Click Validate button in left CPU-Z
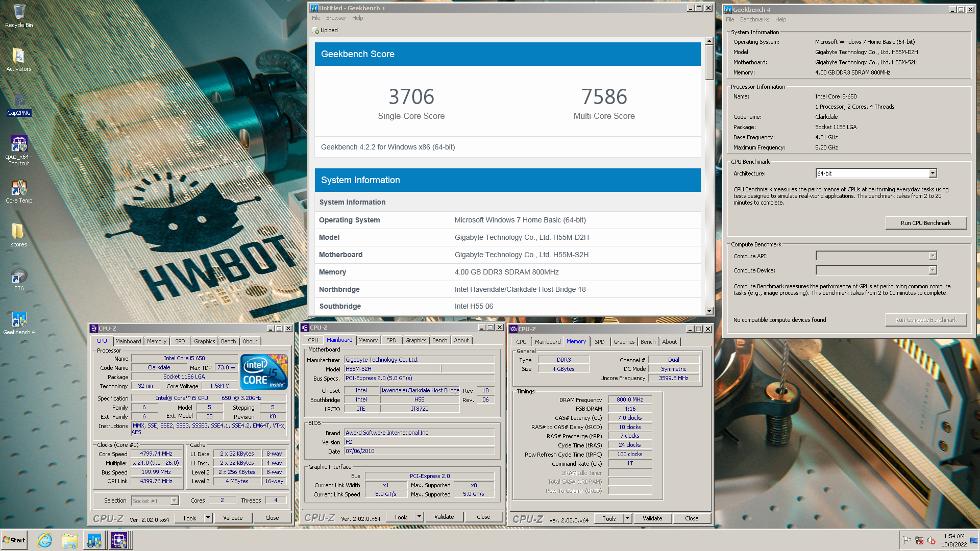The image size is (980, 551). tap(233, 518)
